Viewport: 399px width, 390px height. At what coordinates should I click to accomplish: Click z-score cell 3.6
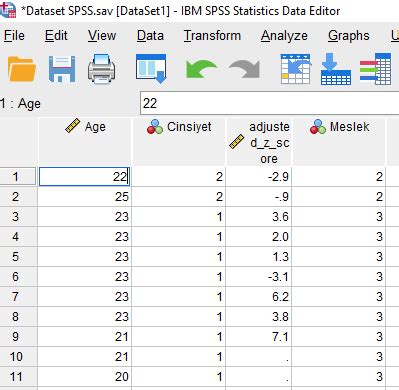point(259,216)
